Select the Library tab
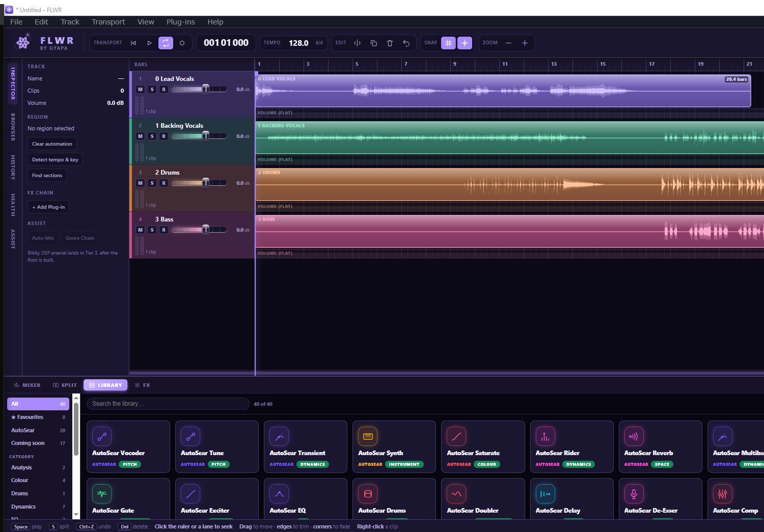764x532 pixels. point(105,385)
